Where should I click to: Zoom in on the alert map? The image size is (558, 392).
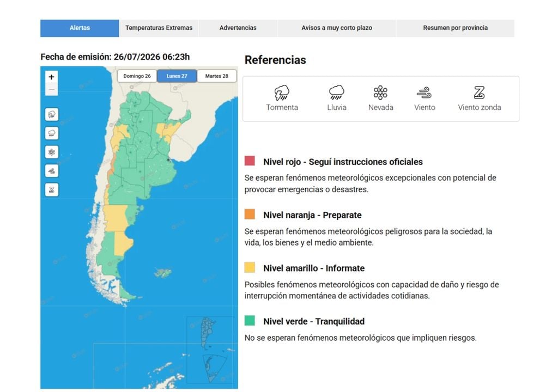tap(52, 77)
